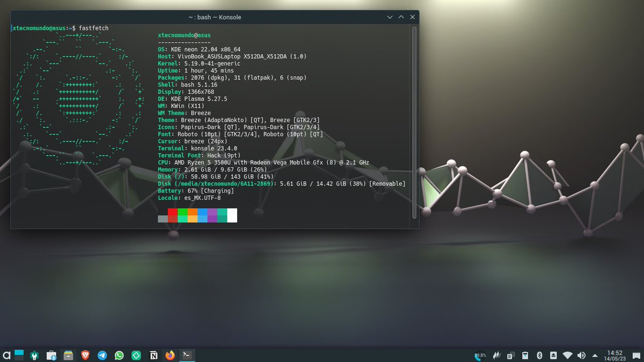
Task: Click the 'Uptime: 1 hour, 45 mins' line
Action: (196, 70)
